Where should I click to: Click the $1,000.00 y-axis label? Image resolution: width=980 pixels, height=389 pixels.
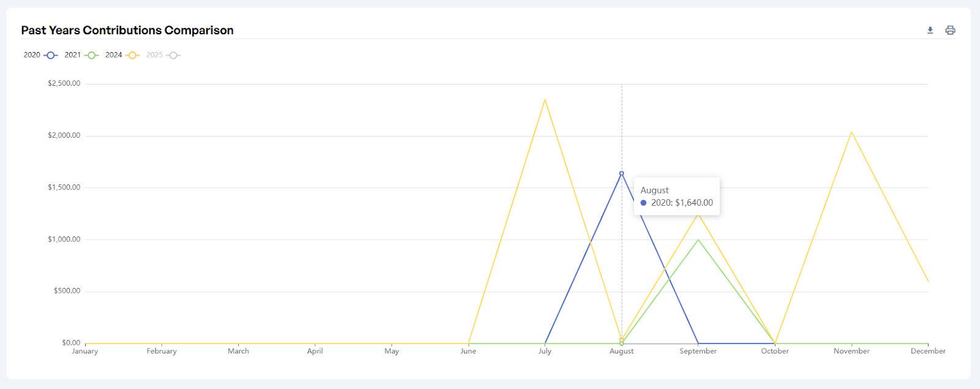(x=64, y=240)
